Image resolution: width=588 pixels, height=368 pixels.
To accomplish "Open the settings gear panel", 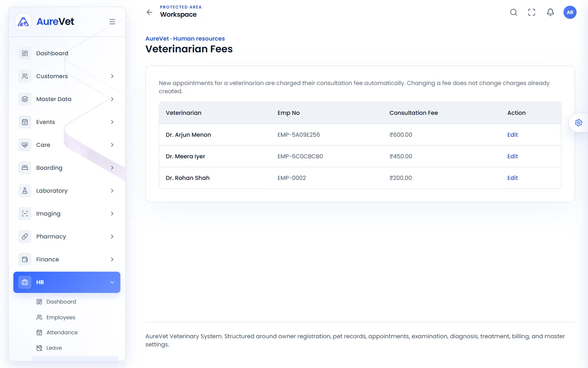I will click(x=579, y=123).
